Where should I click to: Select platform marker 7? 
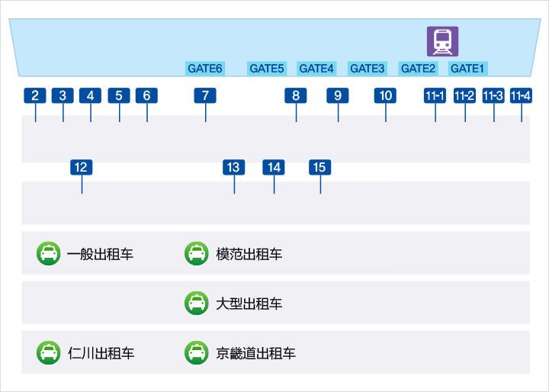[205, 95]
